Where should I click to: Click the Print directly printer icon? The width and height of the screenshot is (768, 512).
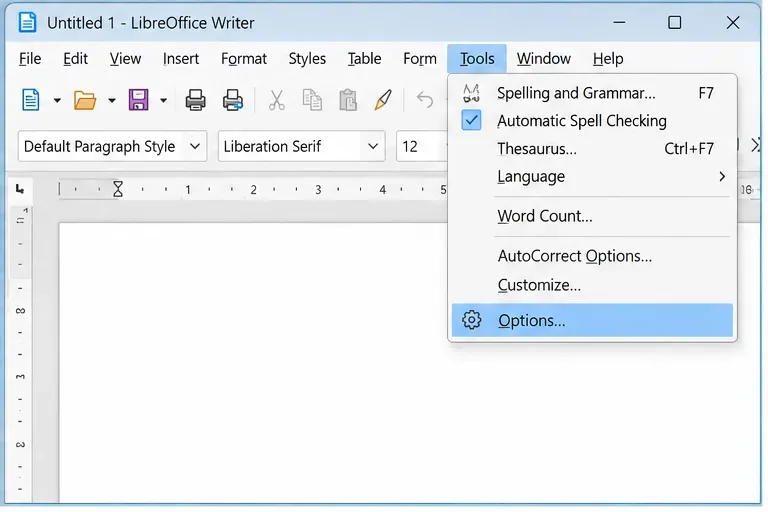click(x=195, y=100)
